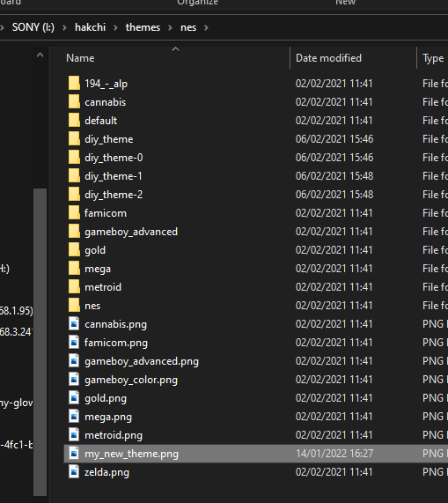
Task: Select the diy_theme folder icon
Action: 74,139
